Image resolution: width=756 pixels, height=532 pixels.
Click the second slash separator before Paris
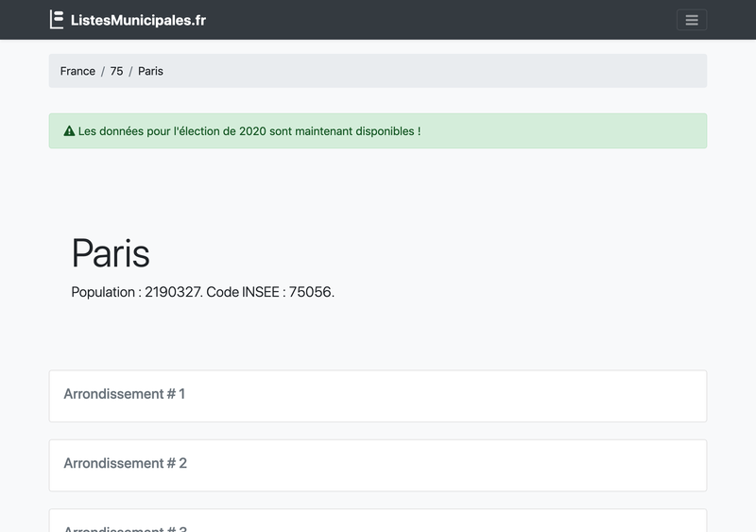[130, 71]
